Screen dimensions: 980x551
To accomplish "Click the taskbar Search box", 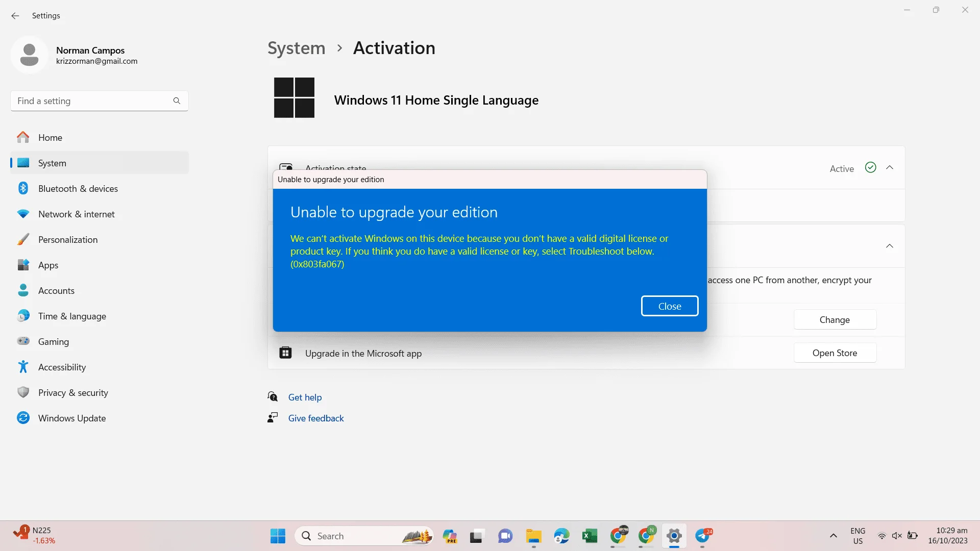I will 364,536.
